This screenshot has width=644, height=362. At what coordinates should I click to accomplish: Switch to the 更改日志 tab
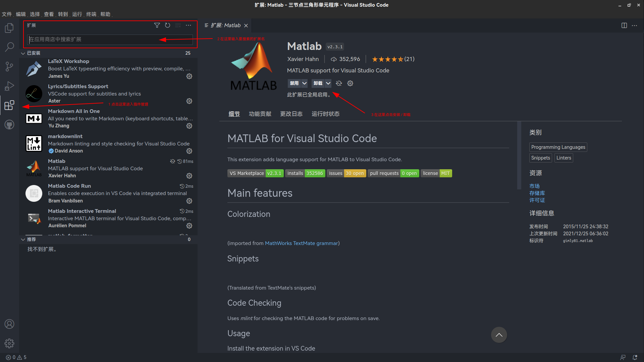click(291, 114)
